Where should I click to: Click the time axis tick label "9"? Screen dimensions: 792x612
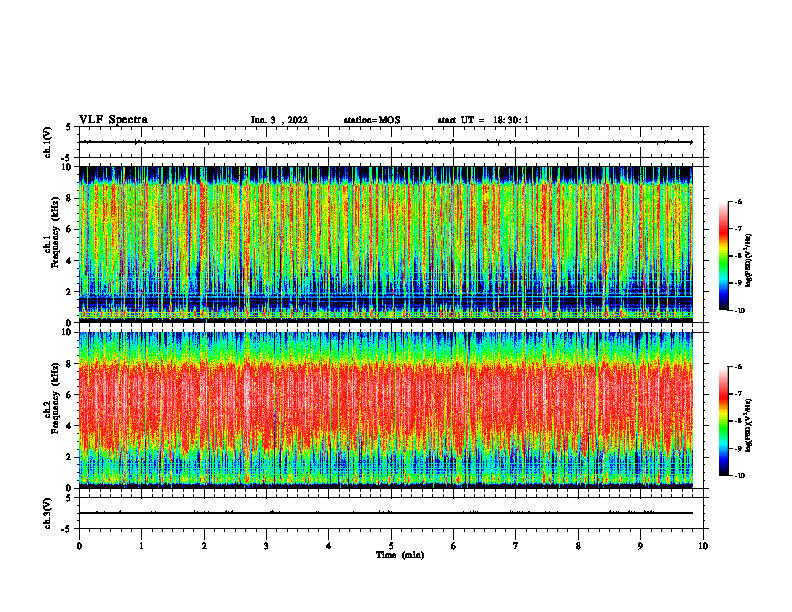pos(640,546)
